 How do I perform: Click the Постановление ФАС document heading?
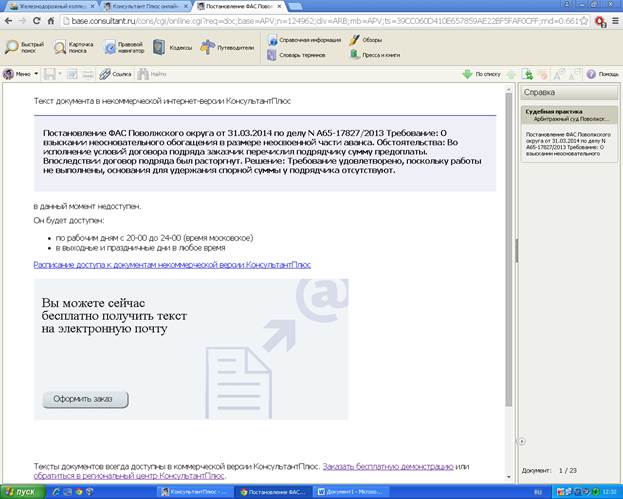[262, 151]
